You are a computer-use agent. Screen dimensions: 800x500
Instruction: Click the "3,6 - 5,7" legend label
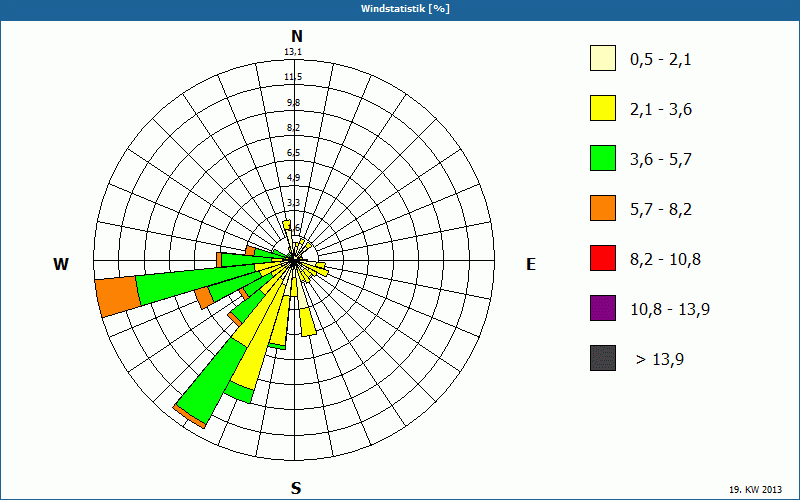pos(661,160)
